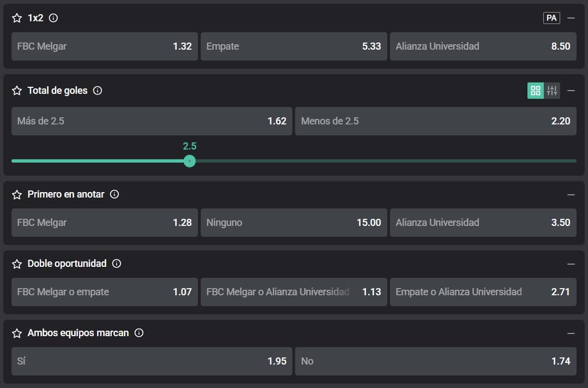Collapse the Primero en anotar section
The image size is (588, 388).
pyautogui.click(x=571, y=194)
